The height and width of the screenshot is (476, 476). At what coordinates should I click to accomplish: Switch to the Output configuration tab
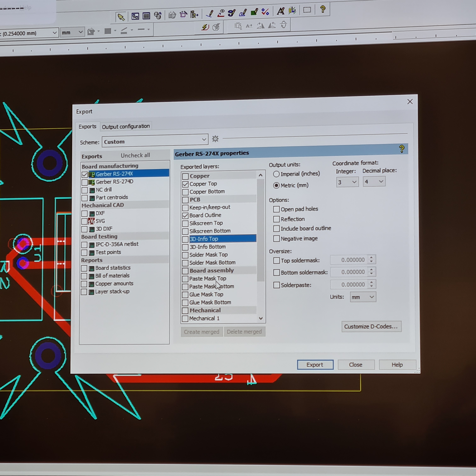point(126,127)
